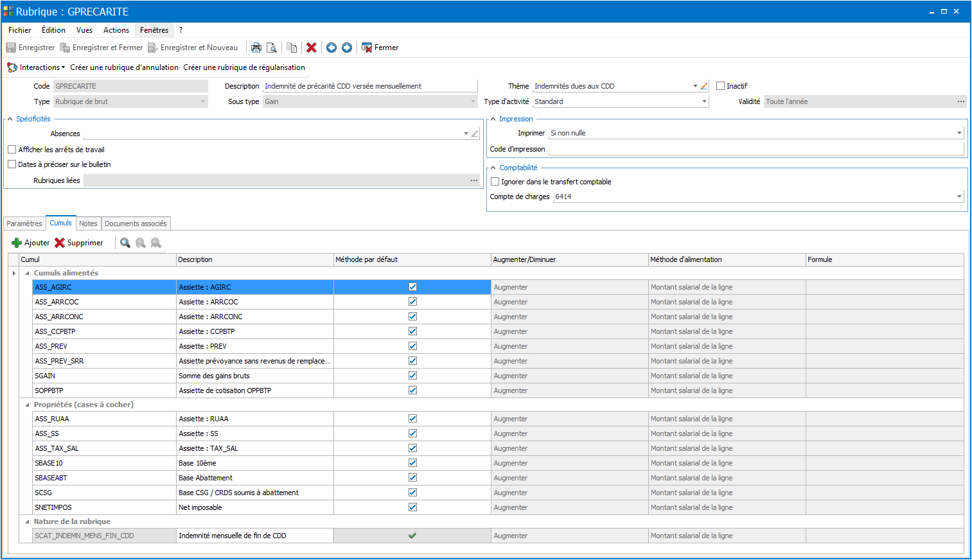This screenshot has width=972, height=560.
Task: Open the Fichier menu
Action: pos(20,30)
